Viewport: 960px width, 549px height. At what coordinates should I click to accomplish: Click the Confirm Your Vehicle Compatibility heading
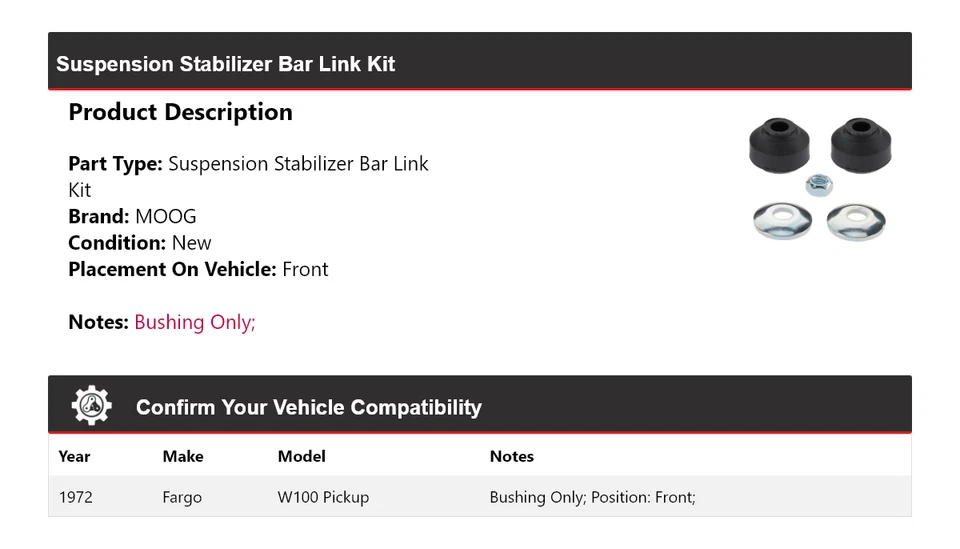pyautogui.click(x=308, y=407)
